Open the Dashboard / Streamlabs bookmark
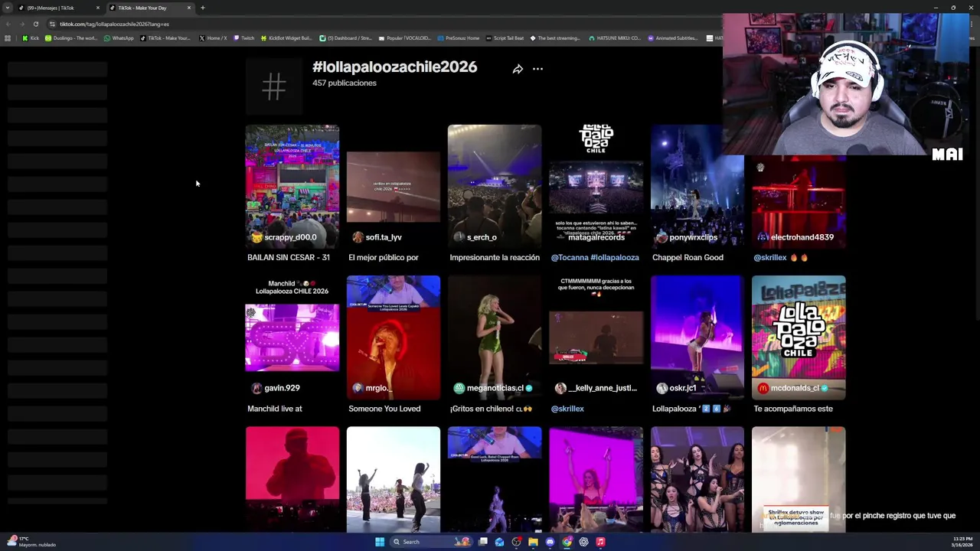The height and width of the screenshot is (551, 980). tap(346, 37)
